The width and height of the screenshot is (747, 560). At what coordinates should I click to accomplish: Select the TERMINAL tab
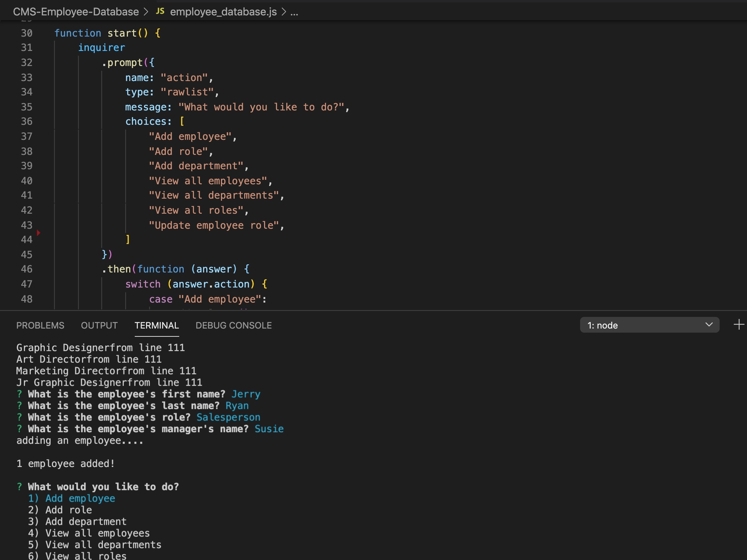point(157,325)
